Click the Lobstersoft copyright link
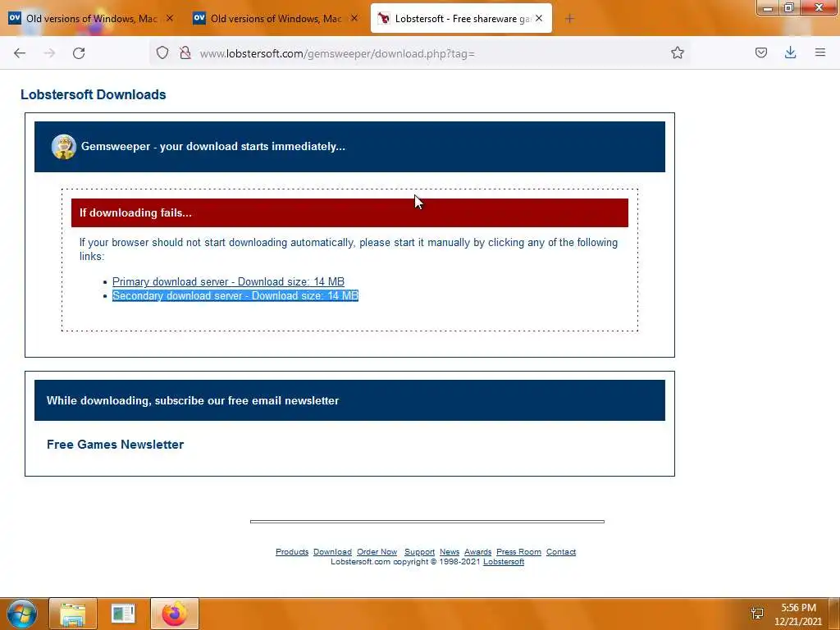Screen dimensions: 840x630 (504, 561)
